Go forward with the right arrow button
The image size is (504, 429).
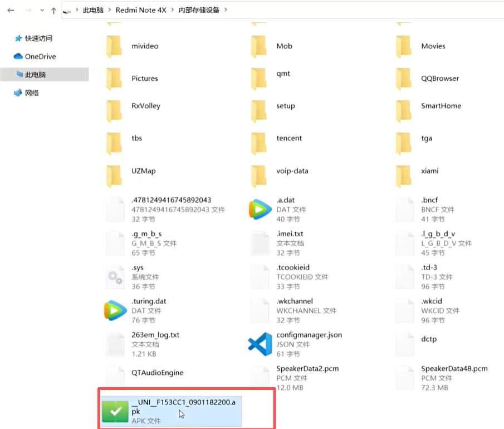coord(28,10)
